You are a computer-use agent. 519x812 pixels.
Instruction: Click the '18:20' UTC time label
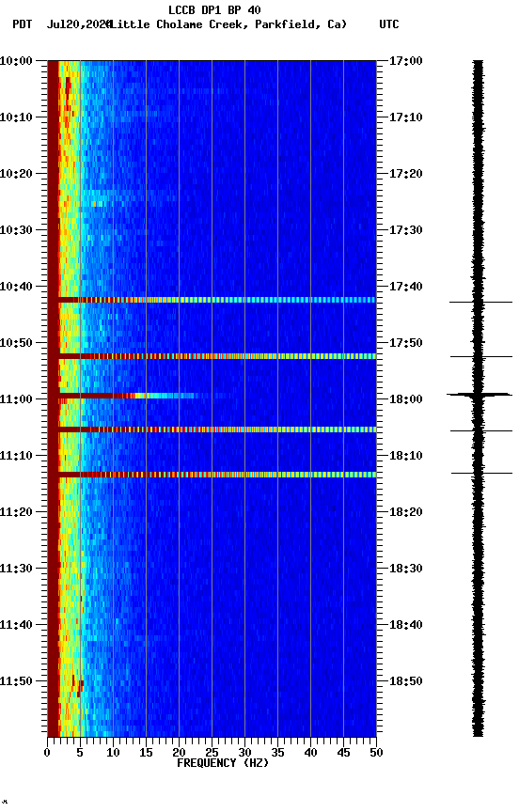406,512
